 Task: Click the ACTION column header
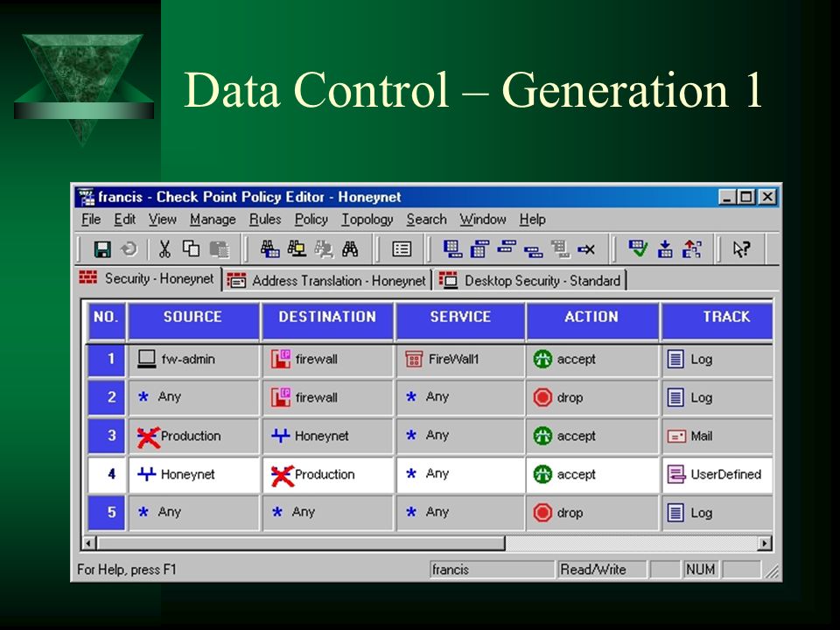[592, 320]
